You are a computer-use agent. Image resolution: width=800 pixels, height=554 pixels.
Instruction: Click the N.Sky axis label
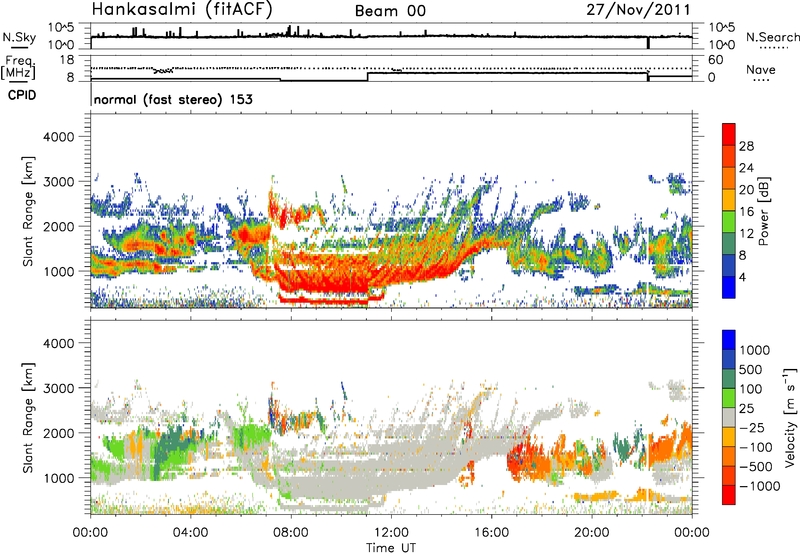tap(19, 38)
